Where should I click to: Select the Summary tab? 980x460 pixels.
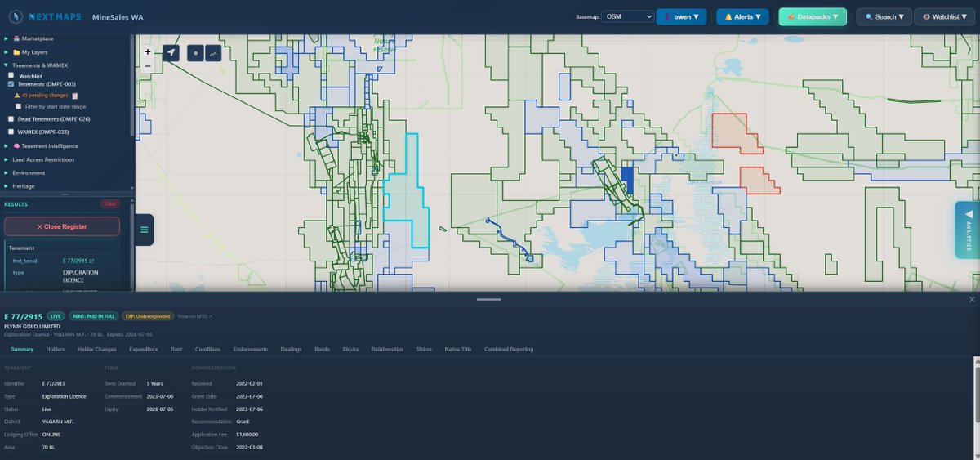pos(22,349)
